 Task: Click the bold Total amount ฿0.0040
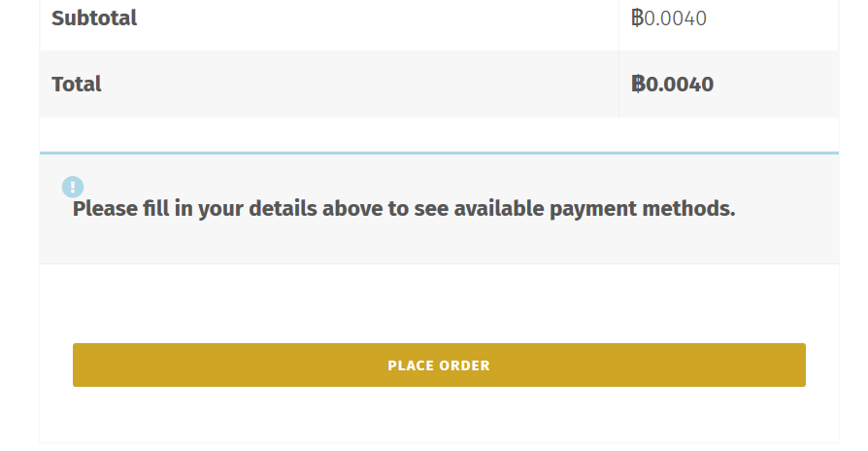pyautogui.click(x=672, y=85)
